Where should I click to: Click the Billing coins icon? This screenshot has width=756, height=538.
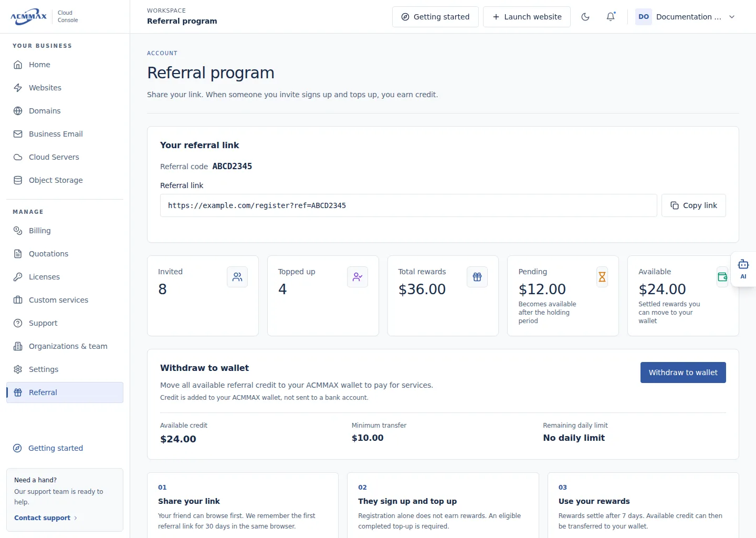click(x=18, y=231)
